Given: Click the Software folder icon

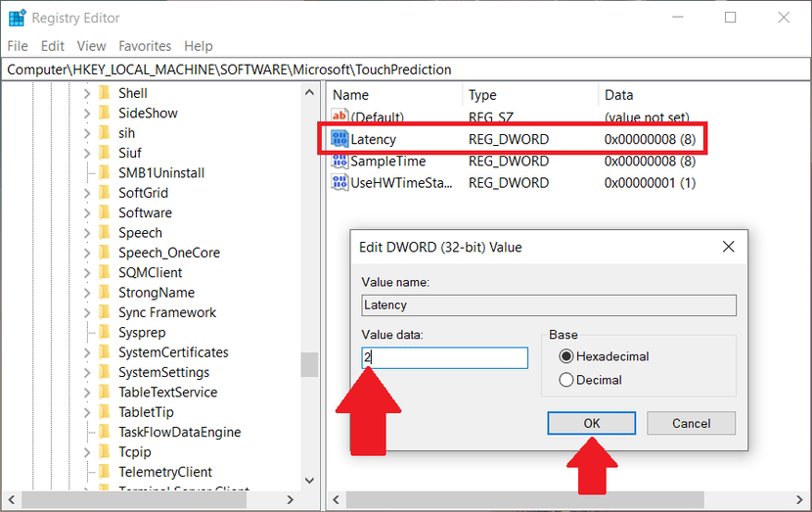Looking at the screenshot, I should 105,212.
